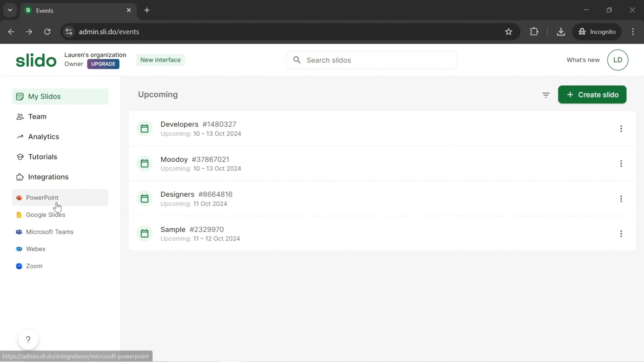Go to Team in sidebar
The image size is (644, 362).
tap(37, 117)
